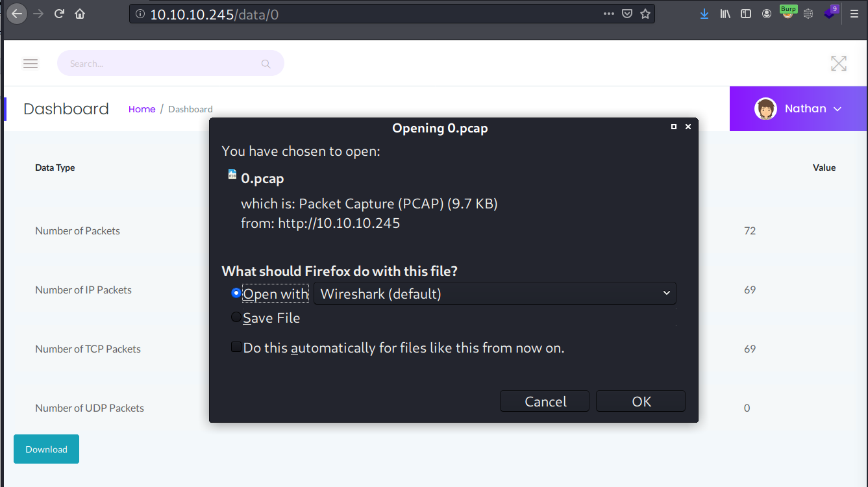Expand the Wireshark (default) application dropdown

pyautogui.click(x=495, y=293)
